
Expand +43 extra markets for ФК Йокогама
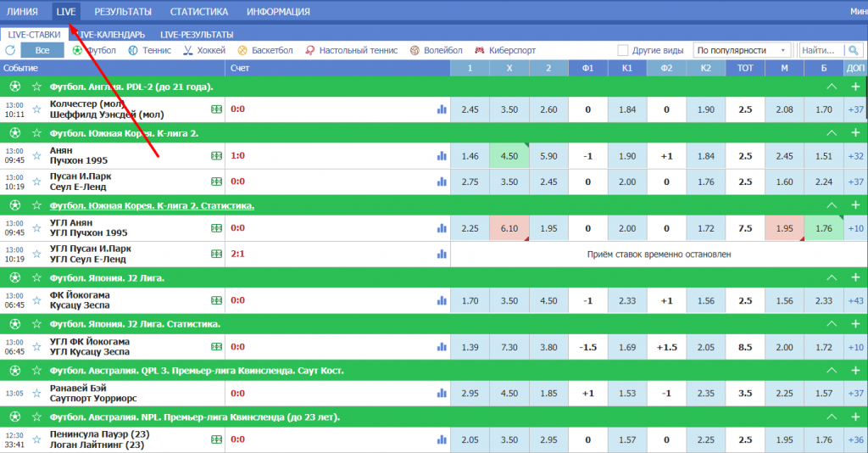(855, 301)
